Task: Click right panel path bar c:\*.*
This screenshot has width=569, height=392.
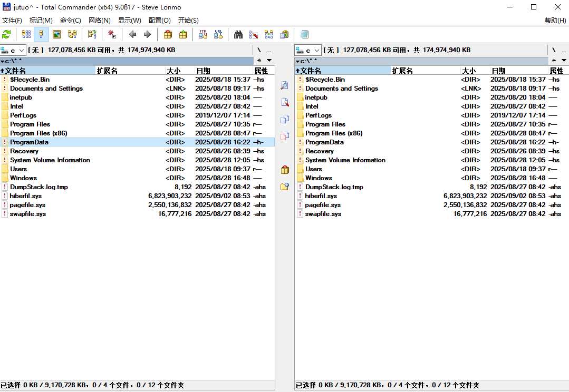Action: 421,61
